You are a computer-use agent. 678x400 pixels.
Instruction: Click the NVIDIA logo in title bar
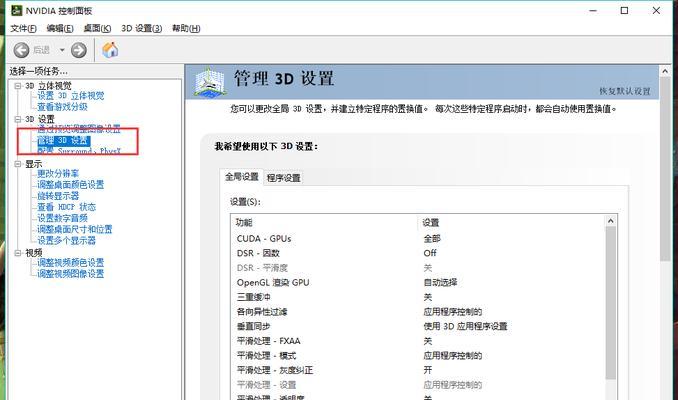tap(16, 10)
